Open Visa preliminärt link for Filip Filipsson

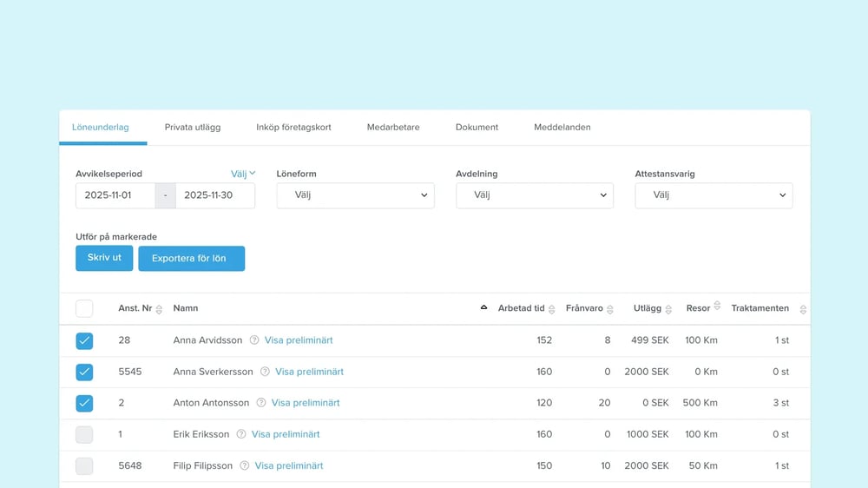(x=289, y=465)
